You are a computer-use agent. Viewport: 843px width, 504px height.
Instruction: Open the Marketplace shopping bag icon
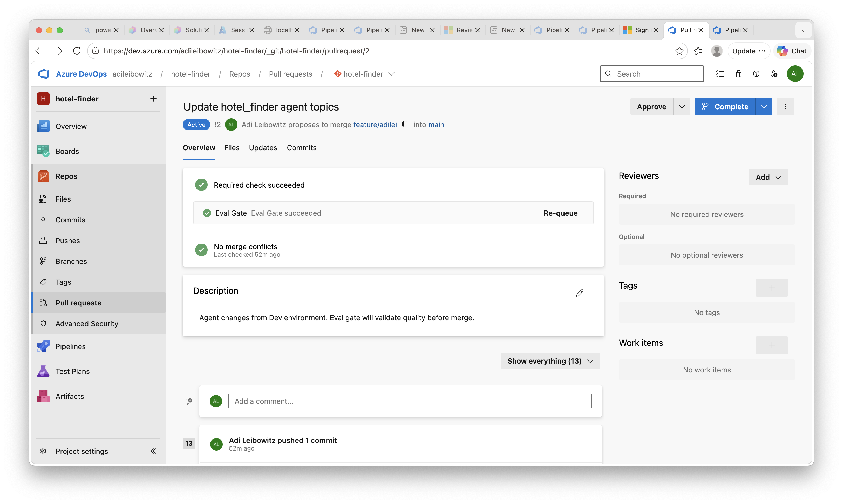click(x=738, y=74)
